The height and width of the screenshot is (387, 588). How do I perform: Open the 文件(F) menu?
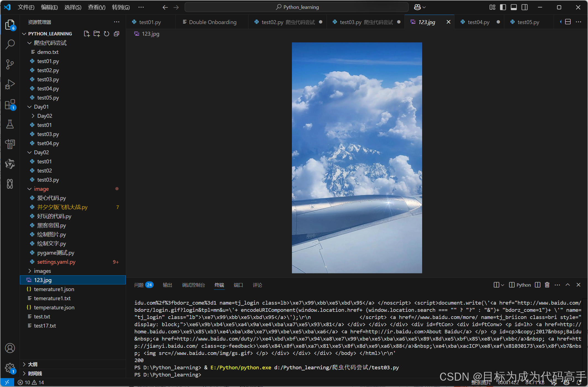pos(26,7)
